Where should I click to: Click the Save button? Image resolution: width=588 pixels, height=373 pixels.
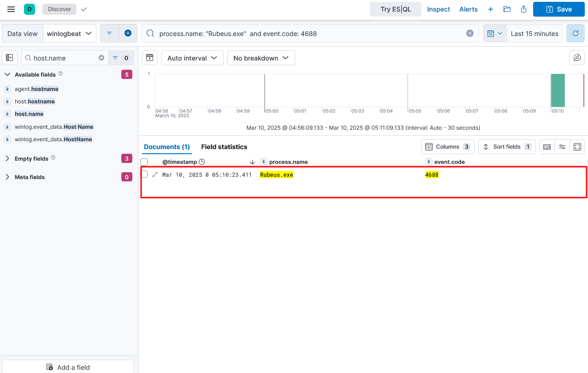point(558,9)
